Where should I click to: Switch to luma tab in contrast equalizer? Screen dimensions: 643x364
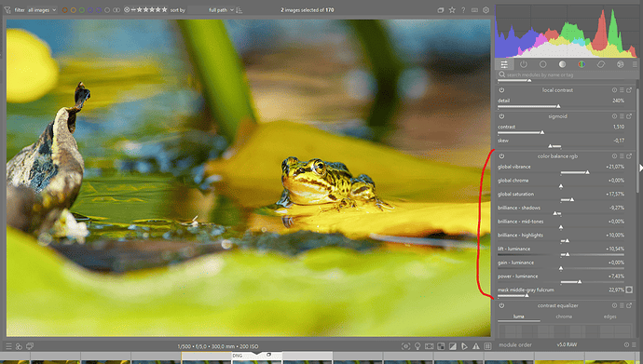pos(519,317)
